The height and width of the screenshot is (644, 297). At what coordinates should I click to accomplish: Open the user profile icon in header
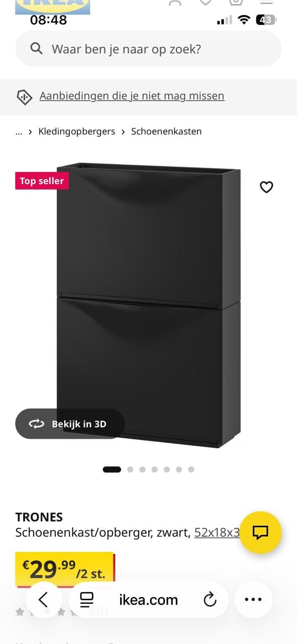[x=175, y=3]
